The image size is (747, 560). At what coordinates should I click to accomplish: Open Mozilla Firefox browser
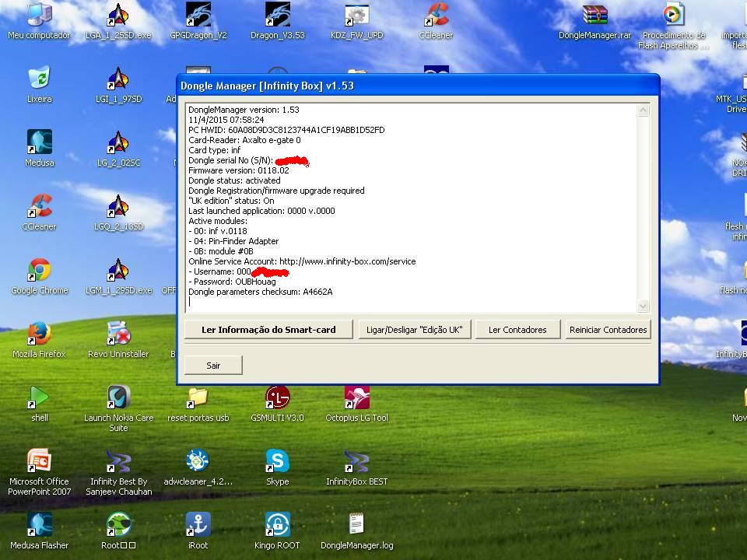[40, 340]
